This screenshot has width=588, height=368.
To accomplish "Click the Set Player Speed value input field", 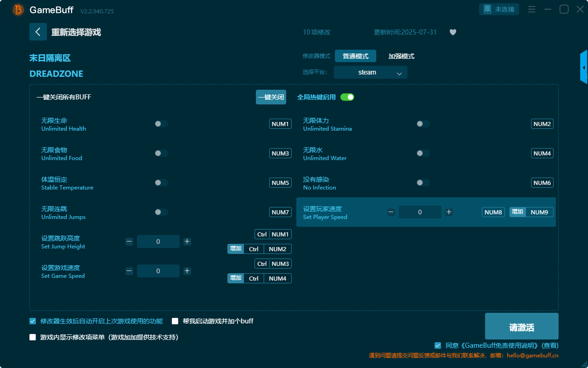I will click(419, 212).
